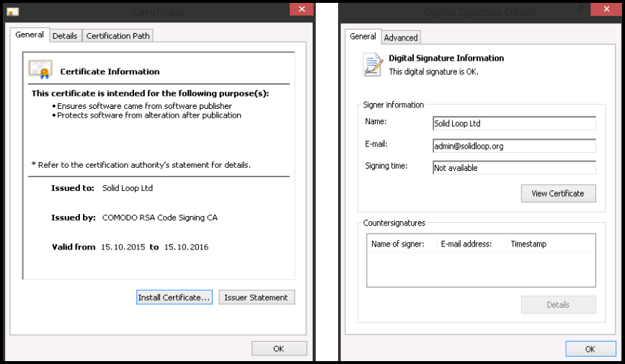
Task: Click 'Protects software from alteration after publication'
Action: point(149,115)
